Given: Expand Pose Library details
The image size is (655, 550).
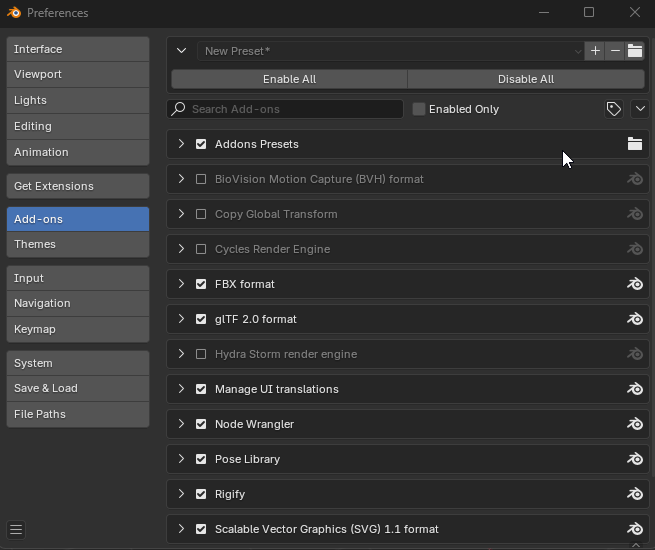Looking at the screenshot, I should tap(181, 459).
